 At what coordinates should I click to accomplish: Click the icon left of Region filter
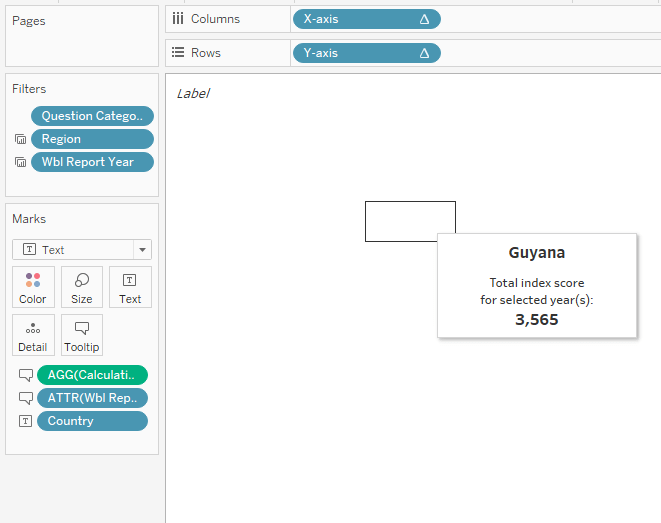(20, 140)
